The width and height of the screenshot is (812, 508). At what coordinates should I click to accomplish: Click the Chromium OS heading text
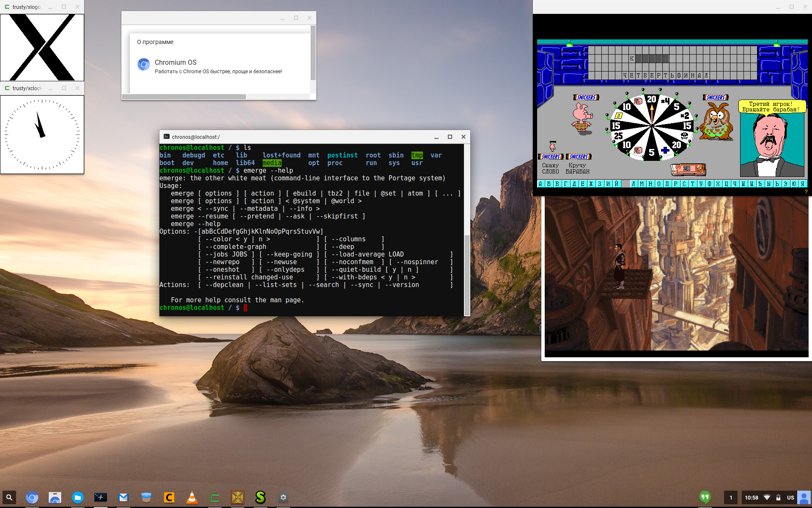[176, 62]
